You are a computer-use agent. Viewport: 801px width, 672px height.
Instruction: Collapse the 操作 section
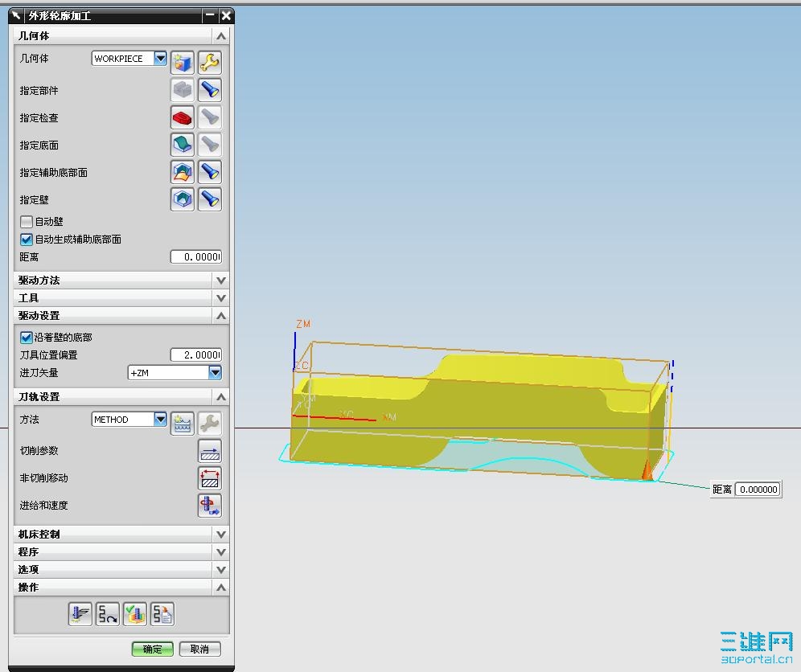pyautogui.click(x=220, y=588)
